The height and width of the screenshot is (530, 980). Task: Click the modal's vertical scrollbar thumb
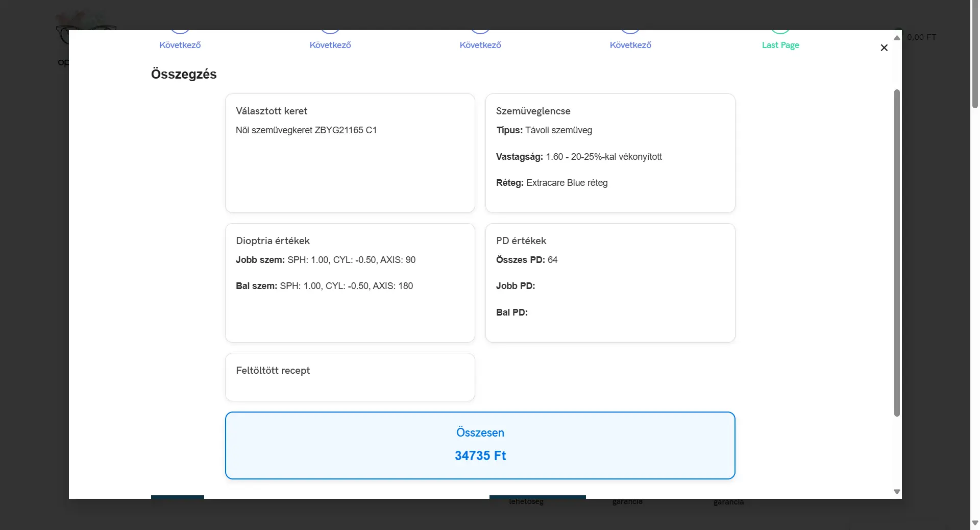click(897, 253)
